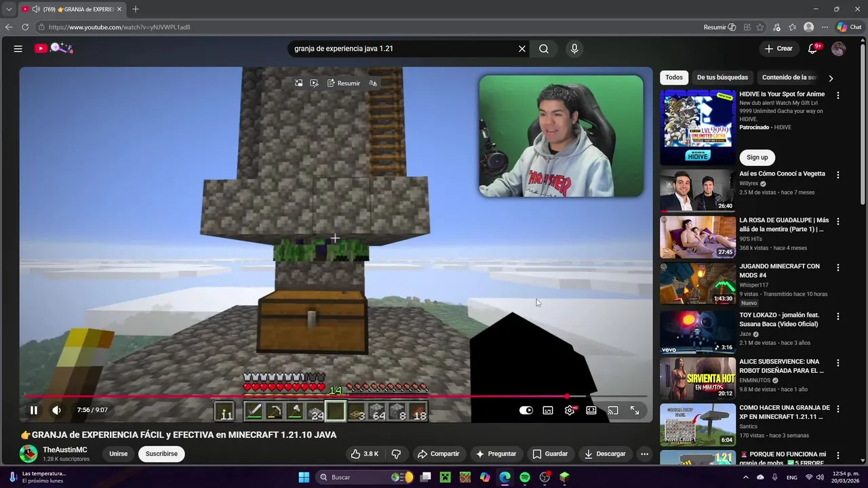Click Sign up on the HIDIVE ad

[757, 157]
